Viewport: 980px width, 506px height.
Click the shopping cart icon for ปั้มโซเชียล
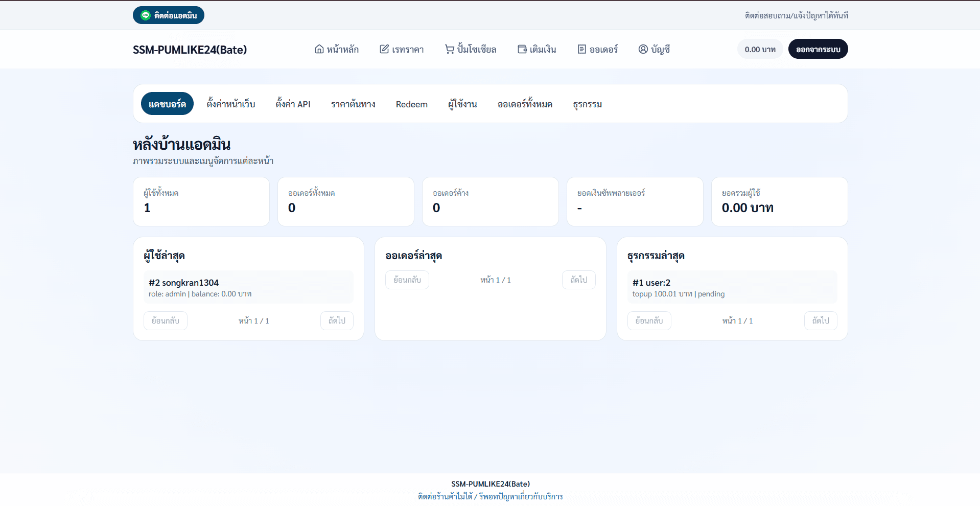click(450, 49)
